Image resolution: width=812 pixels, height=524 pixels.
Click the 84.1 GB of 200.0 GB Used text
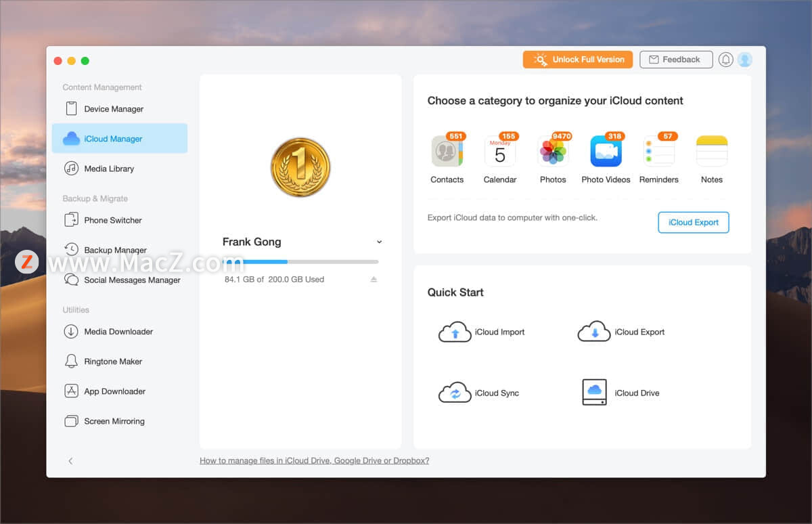(274, 279)
